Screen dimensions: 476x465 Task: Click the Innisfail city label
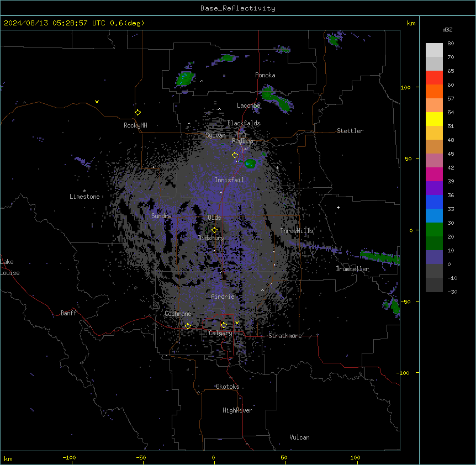tap(229, 180)
